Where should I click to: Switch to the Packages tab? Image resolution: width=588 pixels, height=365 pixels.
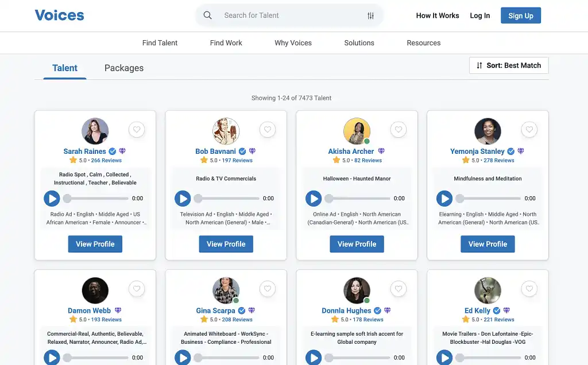[124, 68]
